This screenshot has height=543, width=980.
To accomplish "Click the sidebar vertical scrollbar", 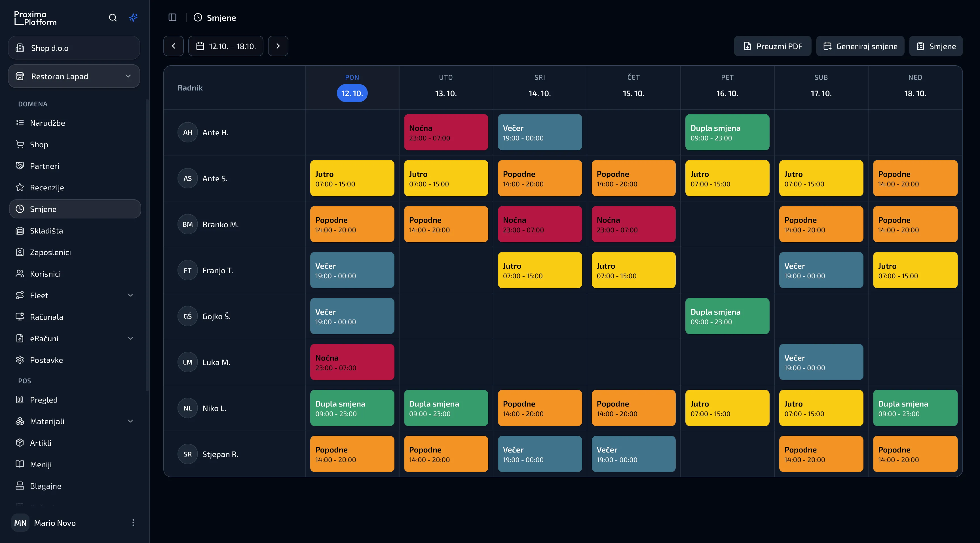I will tap(147, 245).
